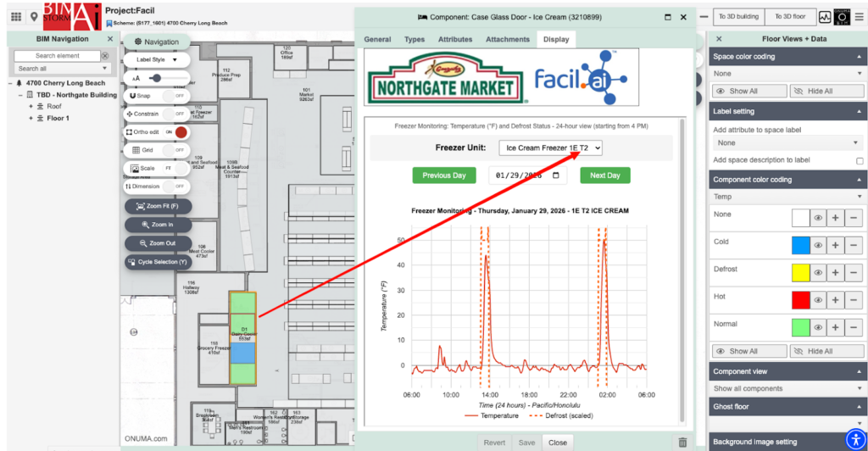Open the Freezer Unit dropdown

[x=550, y=148]
